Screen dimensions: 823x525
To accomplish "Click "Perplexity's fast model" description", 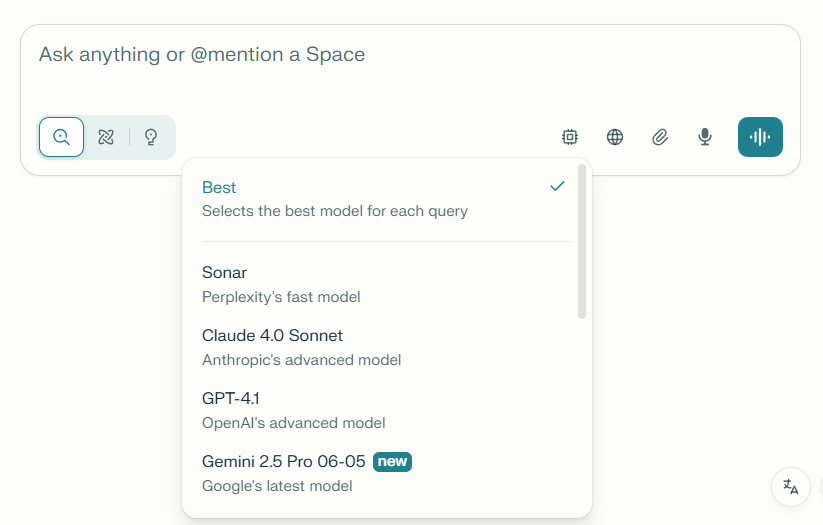I will pyautogui.click(x=281, y=297).
